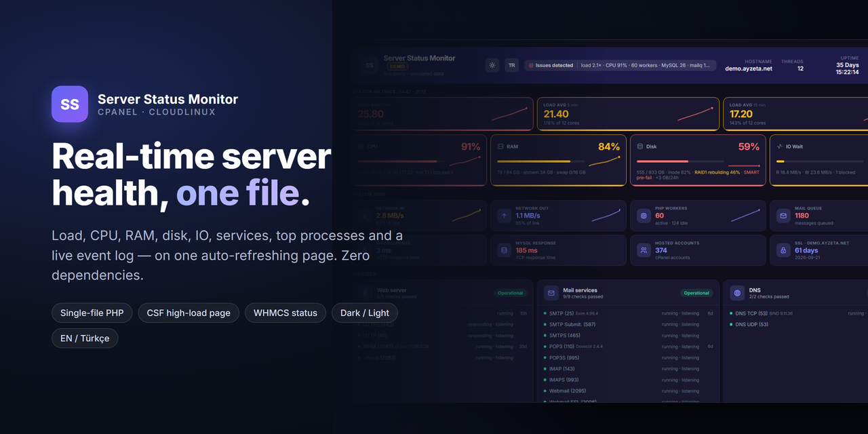The width and height of the screenshot is (868, 434).
Task: Click the RAM usage progress bar
Action: [540, 161]
